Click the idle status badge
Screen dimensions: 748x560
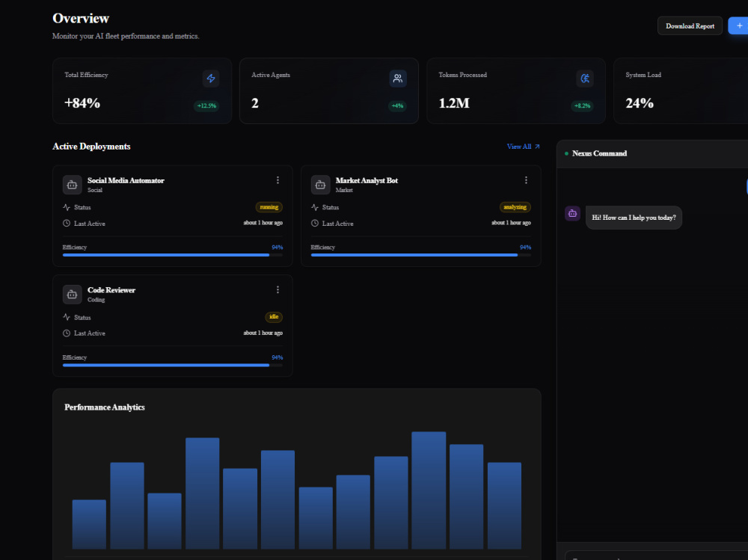[274, 317]
